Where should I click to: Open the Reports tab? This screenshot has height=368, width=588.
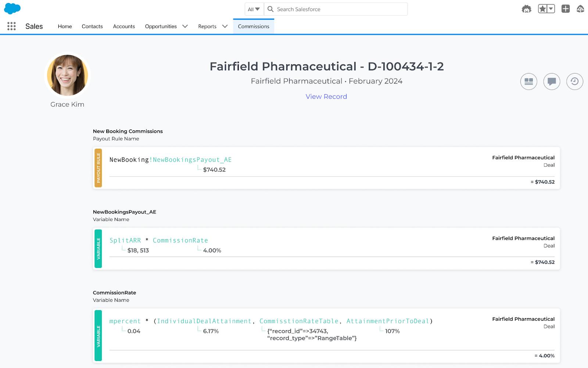[x=207, y=26]
